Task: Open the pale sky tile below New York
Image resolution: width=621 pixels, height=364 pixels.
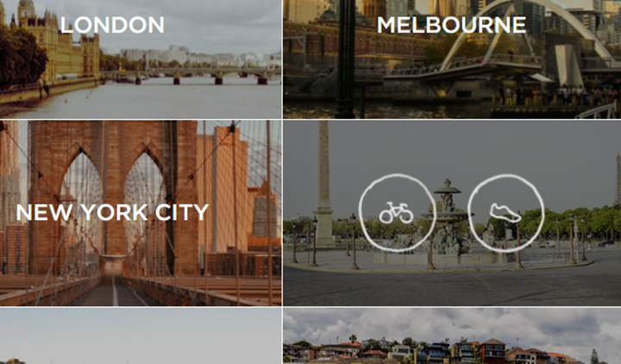Action: (x=141, y=336)
